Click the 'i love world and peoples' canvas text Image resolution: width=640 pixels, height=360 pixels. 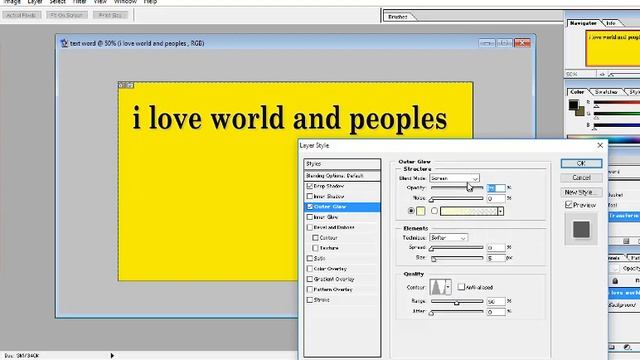pyautogui.click(x=289, y=118)
